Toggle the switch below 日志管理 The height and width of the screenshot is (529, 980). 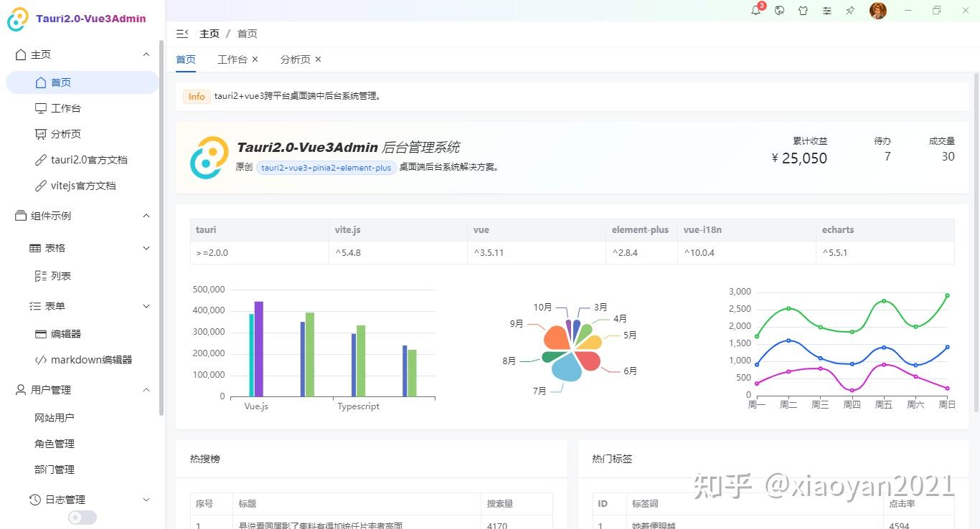tap(81, 517)
